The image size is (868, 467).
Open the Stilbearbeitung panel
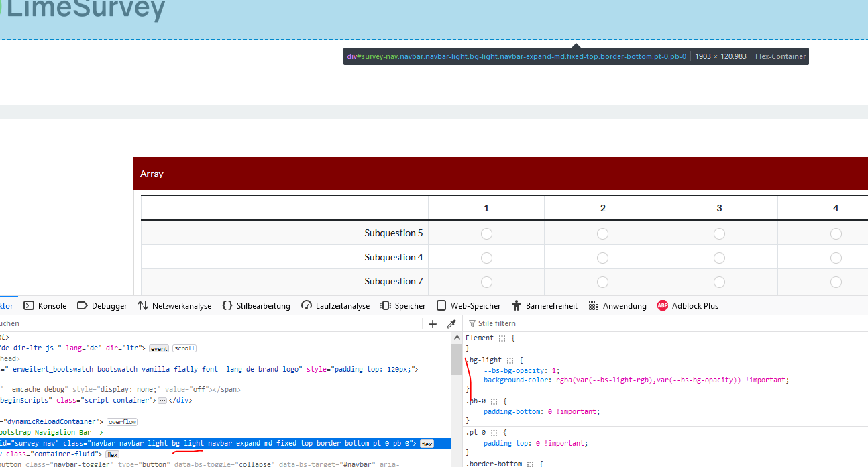click(256, 305)
